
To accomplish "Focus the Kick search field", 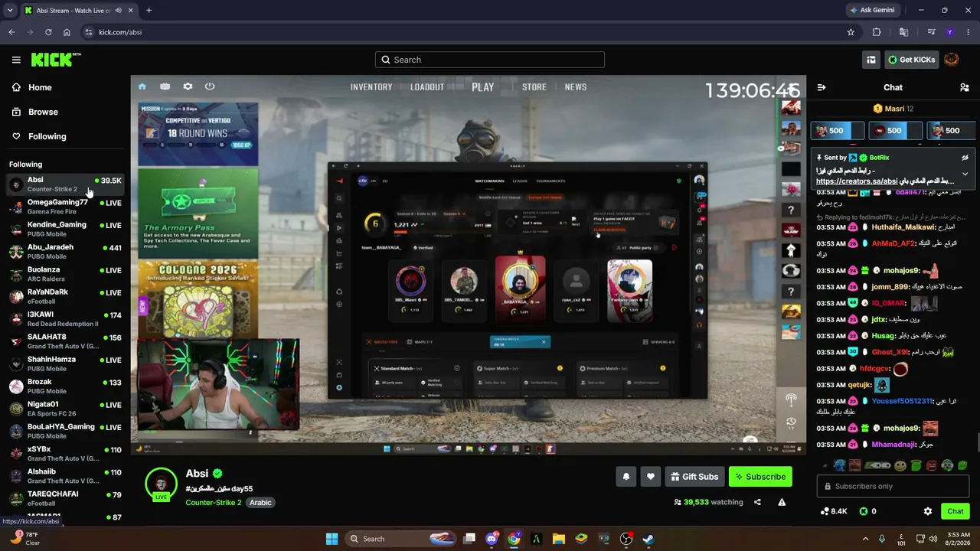I will [490, 60].
